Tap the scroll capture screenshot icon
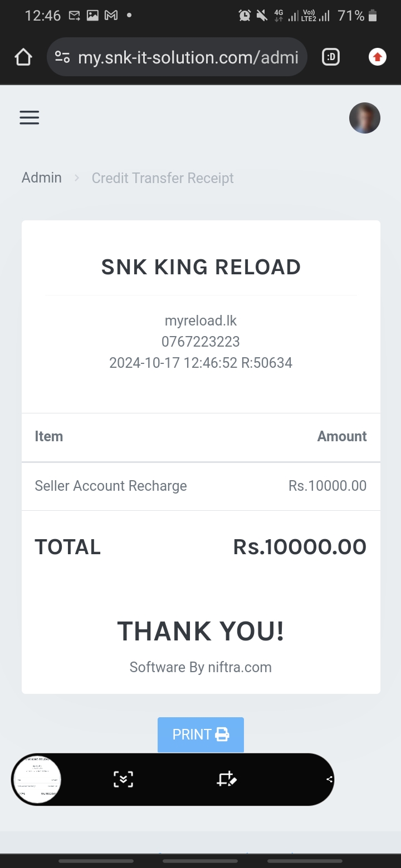This screenshot has width=401, height=868. tap(123, 779)
